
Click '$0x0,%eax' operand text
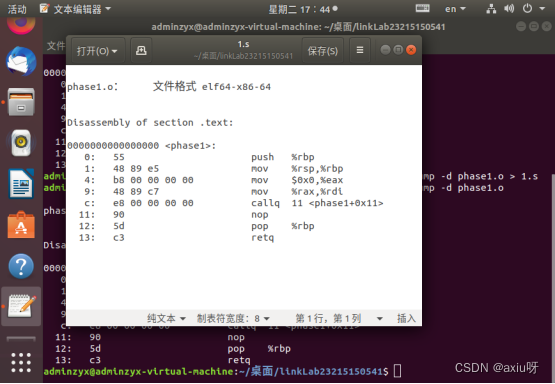317,180
